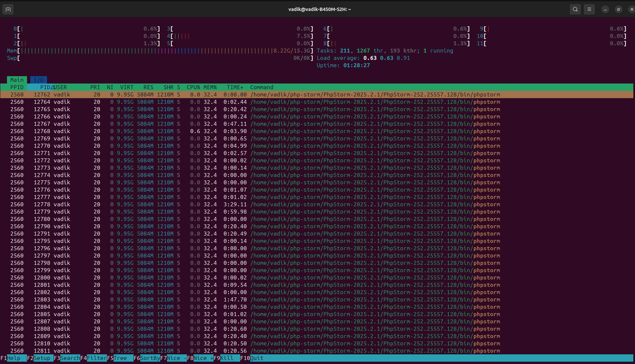Click the Load average values
The height and width of the screenshot is (364, 635).
387,58
